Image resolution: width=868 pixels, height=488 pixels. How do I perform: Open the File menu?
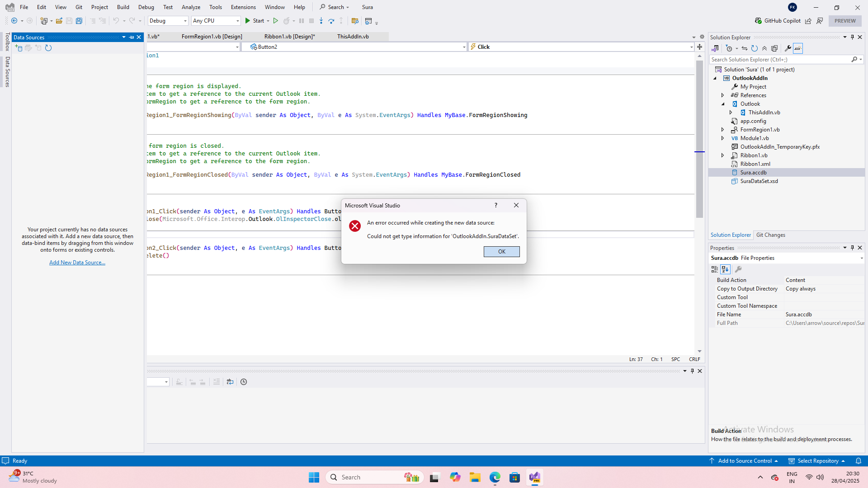pyautogui.click(x=24, y=7)
